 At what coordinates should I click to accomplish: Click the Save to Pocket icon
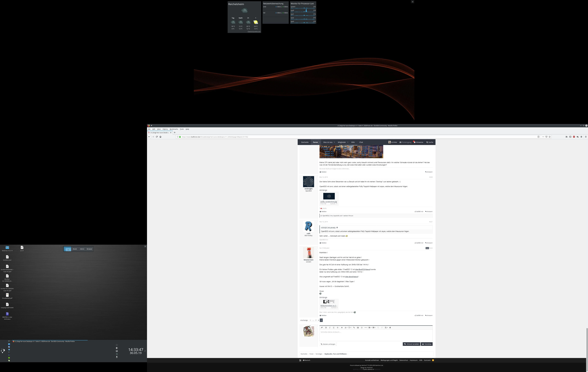click(547, 137)
